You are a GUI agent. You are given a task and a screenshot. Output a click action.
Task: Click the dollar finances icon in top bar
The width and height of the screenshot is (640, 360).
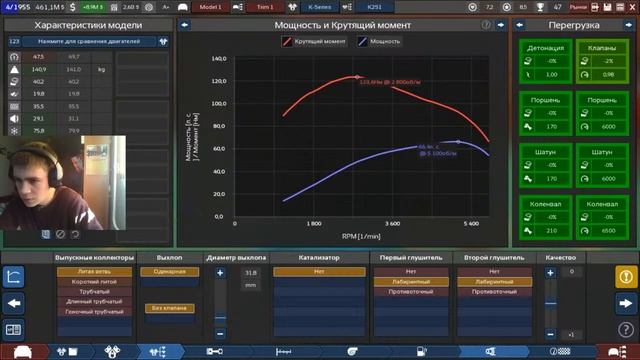[x=73, y=7]
